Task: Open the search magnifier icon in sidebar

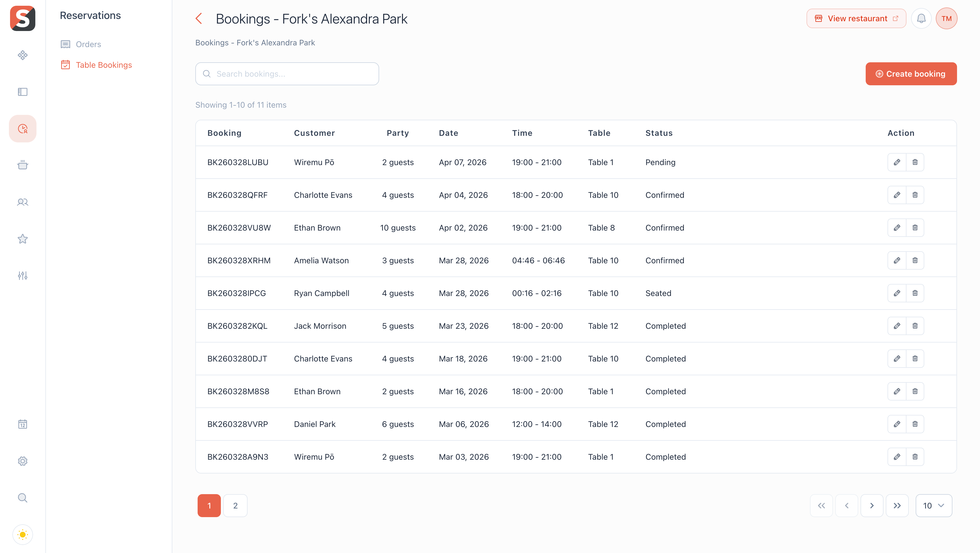Action: pyautogui.click(x=22, y=498)
